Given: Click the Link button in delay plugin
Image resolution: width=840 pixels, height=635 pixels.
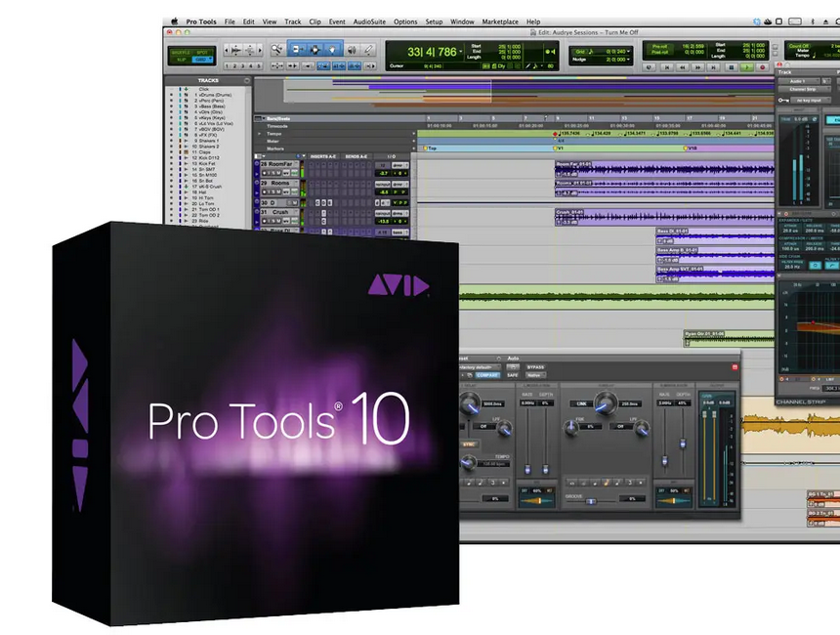Looking at the screenshot, I should [x=581, y=403].
